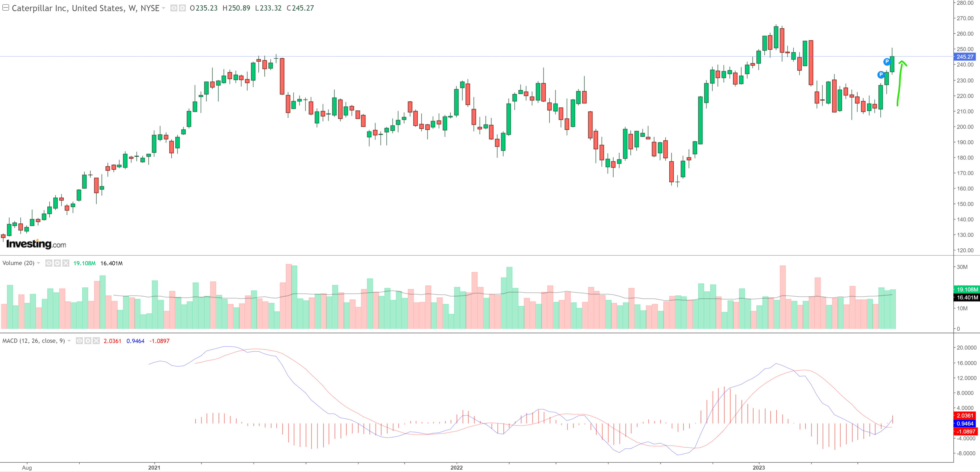Screen dimensions: 980x472
Task: Click the red -1.0897 MACD axis label
Action: click(965, 432)
